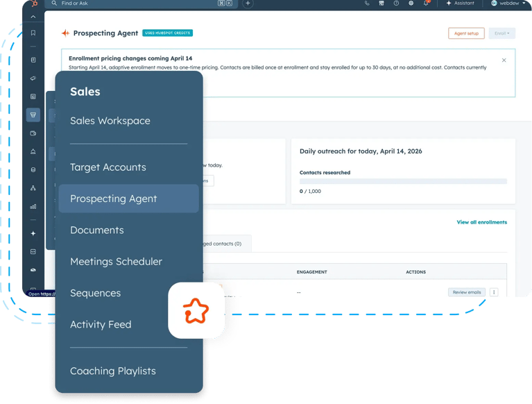Click the ACTIONS column header
Image resolution: width=532 pixels, height=404 pixels.
coord(415,272)
